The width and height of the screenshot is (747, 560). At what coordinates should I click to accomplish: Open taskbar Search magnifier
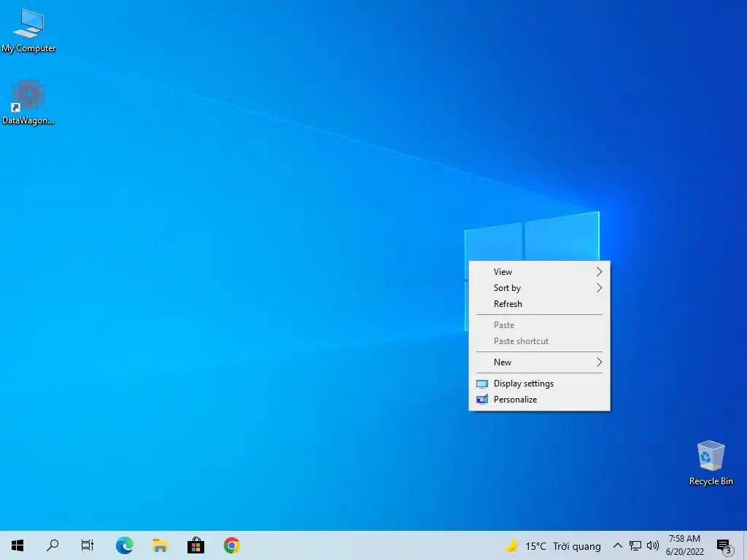[53, 545]
